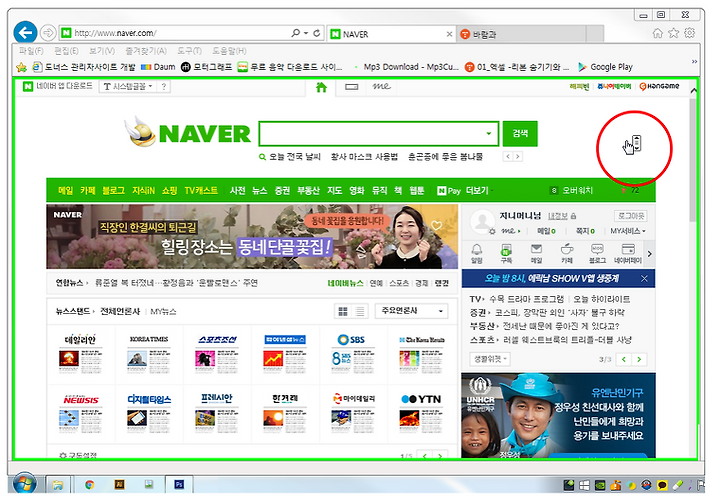Open the 도구(T) menu
Image resolution: width=720 pixels, height=504 pixels.
tap(190, 51)
